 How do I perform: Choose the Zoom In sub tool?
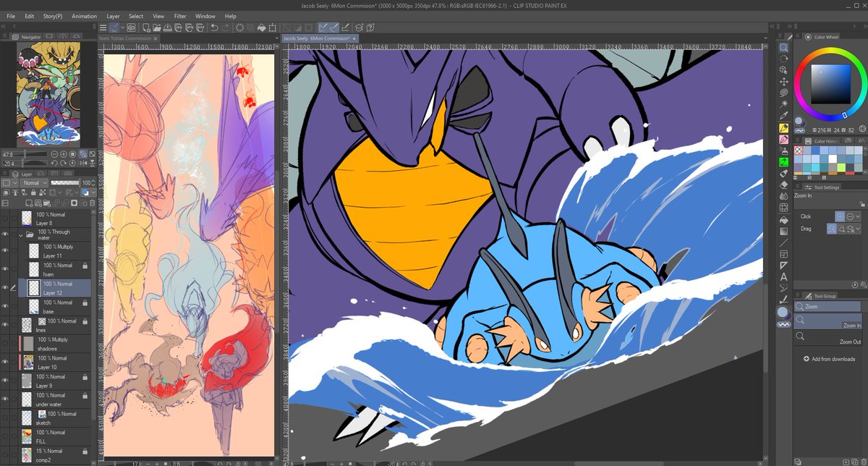[x=828, y=322]
